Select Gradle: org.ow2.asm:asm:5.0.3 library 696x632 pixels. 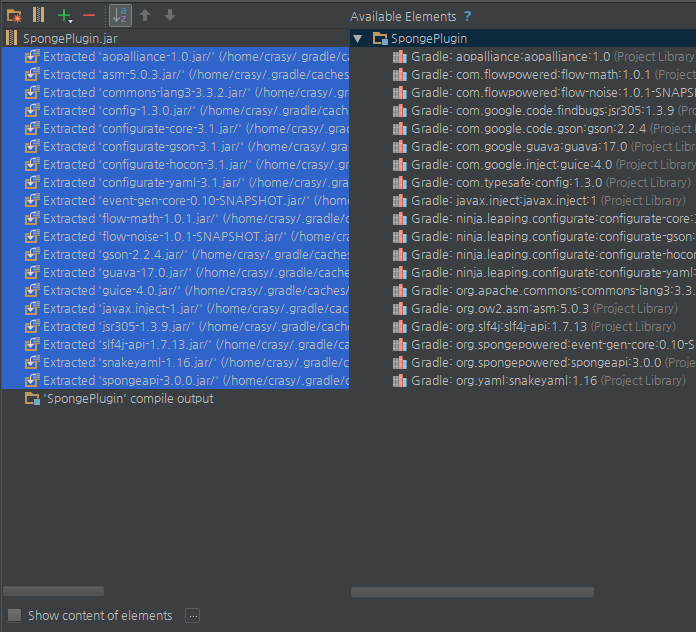(535, 308)
